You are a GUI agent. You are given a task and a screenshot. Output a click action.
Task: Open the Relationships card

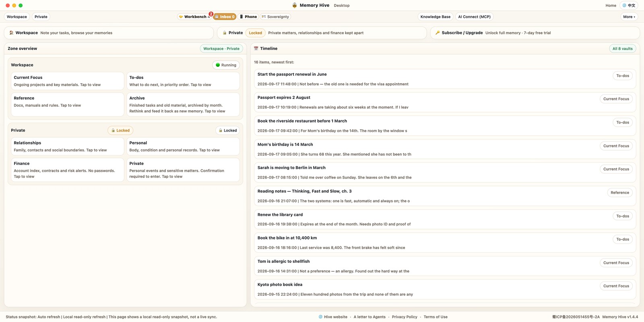pos(67,147)
